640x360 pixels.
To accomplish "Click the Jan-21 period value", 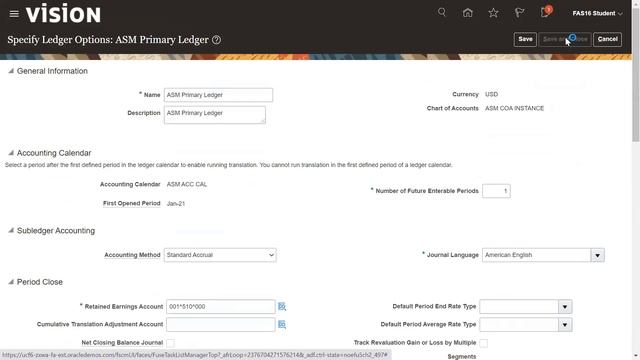I will [176, 204].
